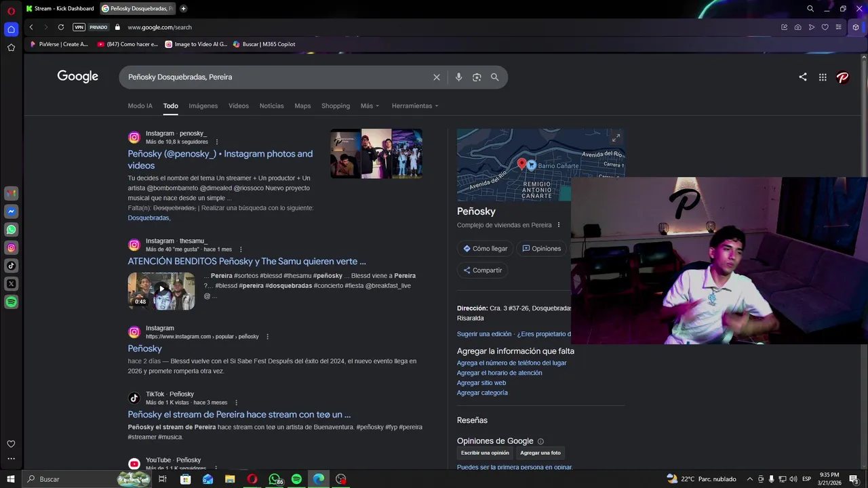Open options menu for penosky_ Instagram result
868x488 pixels.
coord(217,142)
